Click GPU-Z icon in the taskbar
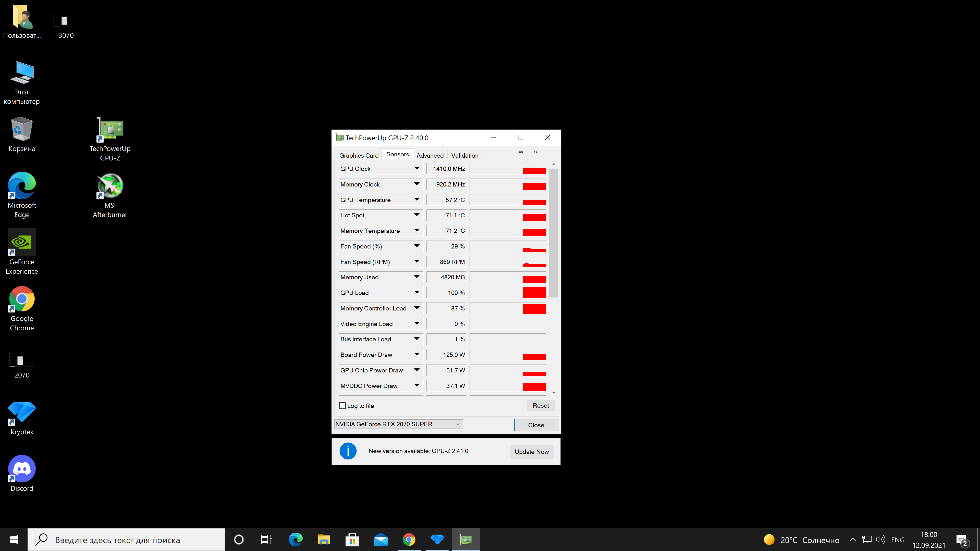 pos(466,540)
